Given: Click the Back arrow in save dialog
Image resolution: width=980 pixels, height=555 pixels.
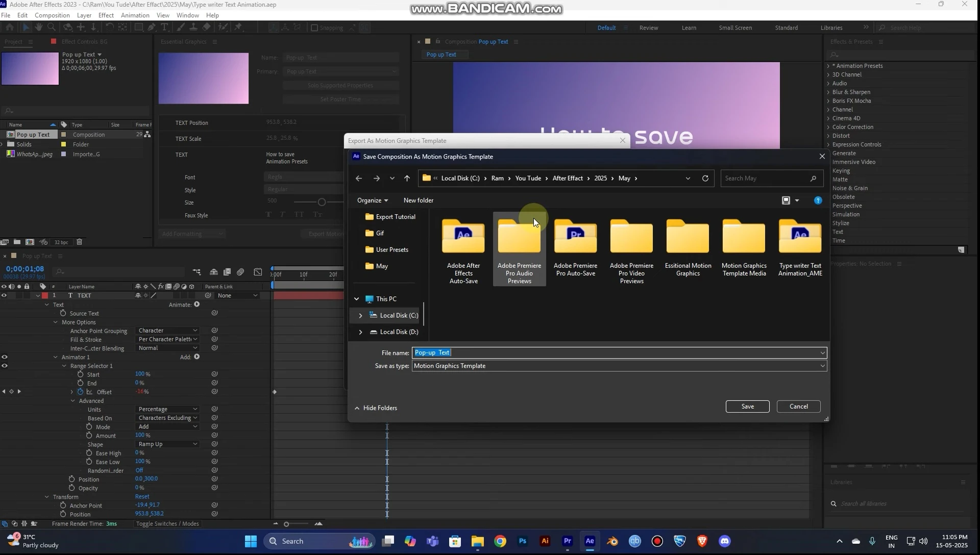Looking at the screenshot, I should 359,178.
